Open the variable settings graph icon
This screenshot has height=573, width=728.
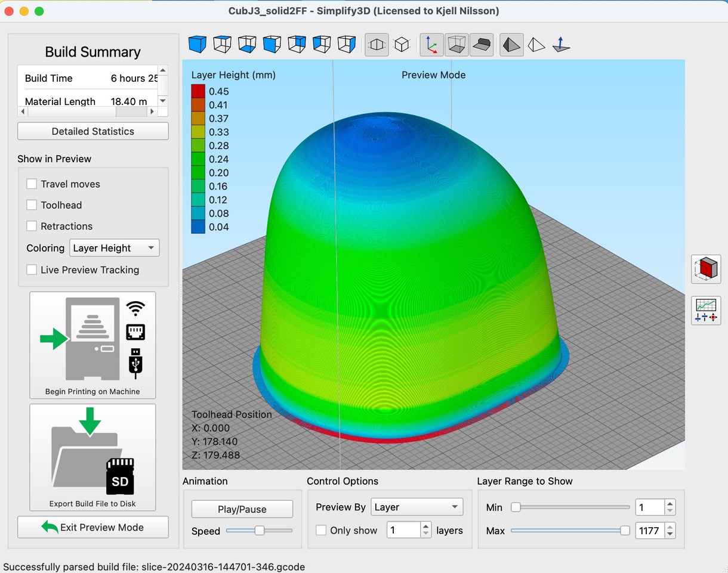706,311
